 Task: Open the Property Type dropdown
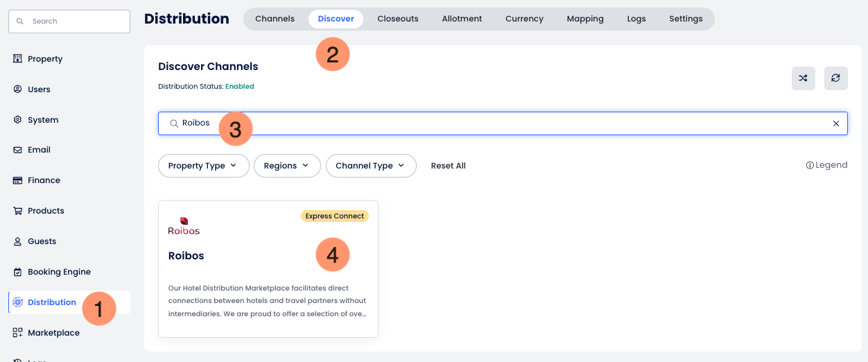coord(204,166)
